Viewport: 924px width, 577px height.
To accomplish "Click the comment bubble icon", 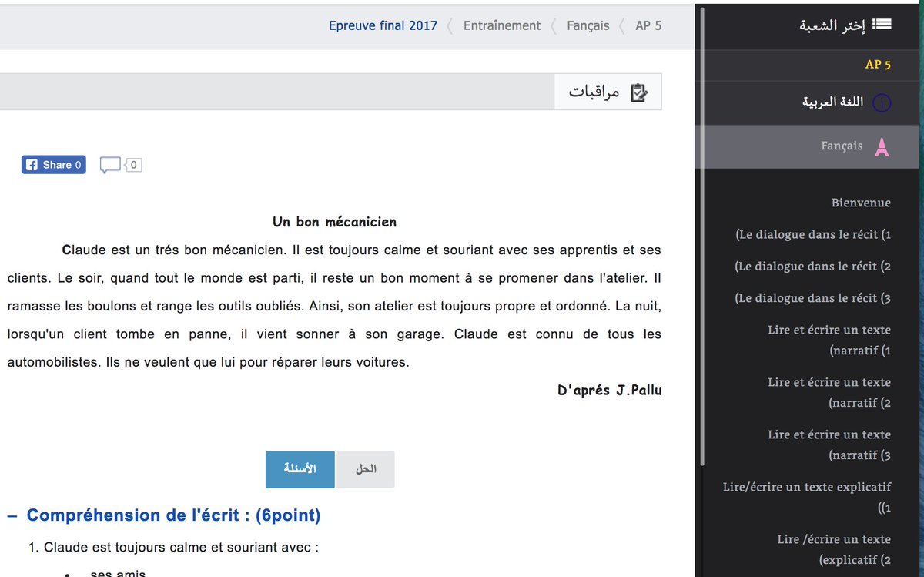I will click(111, 165).
